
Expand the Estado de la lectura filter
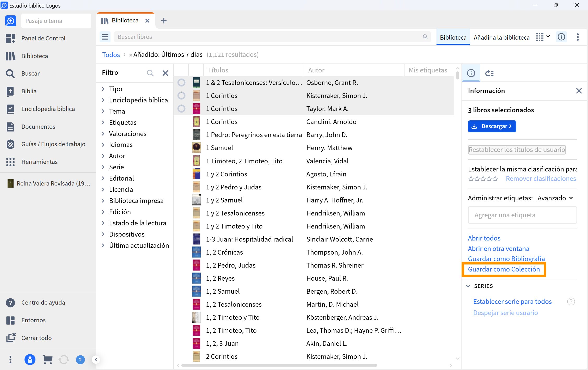tap(103, 223)
